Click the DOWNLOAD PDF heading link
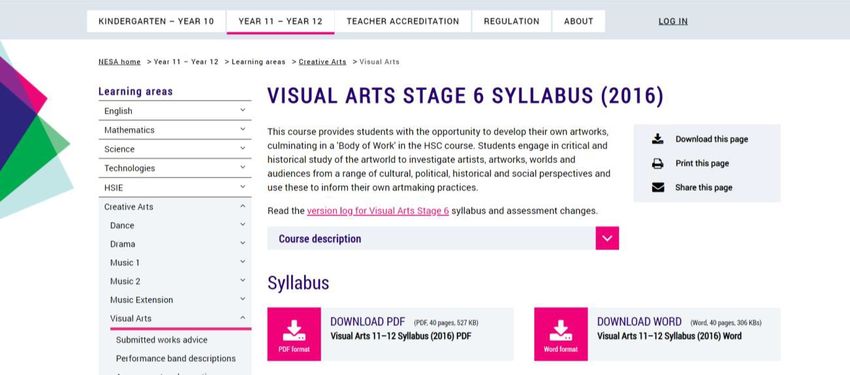Viewport: 850px width, 375px height. (368, 321)
